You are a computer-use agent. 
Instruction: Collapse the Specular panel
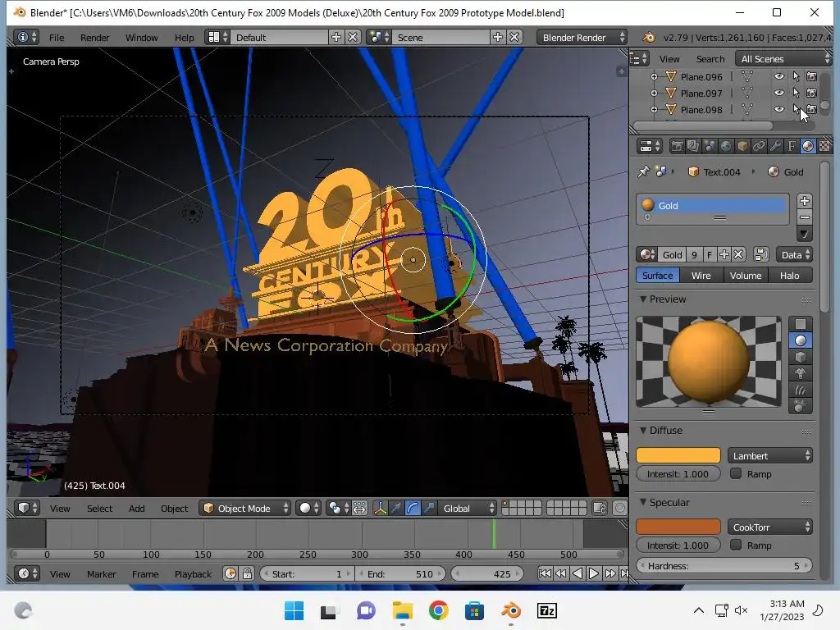[x=643, y=502]
